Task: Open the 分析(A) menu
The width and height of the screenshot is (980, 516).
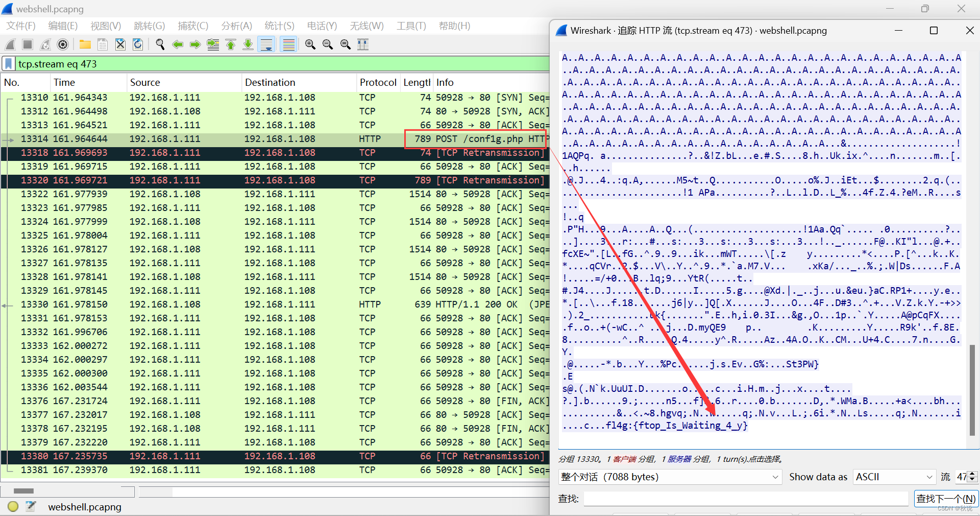Action: 236,26
